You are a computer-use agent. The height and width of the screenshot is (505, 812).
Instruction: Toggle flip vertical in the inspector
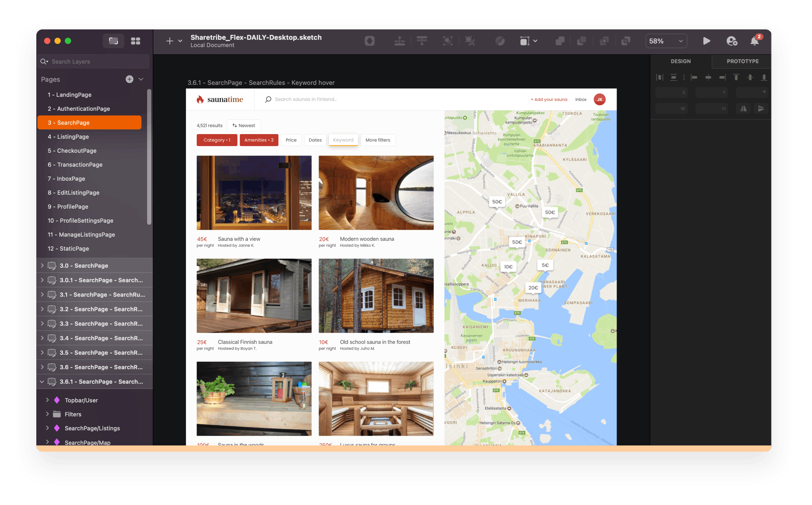pos(761,109)
